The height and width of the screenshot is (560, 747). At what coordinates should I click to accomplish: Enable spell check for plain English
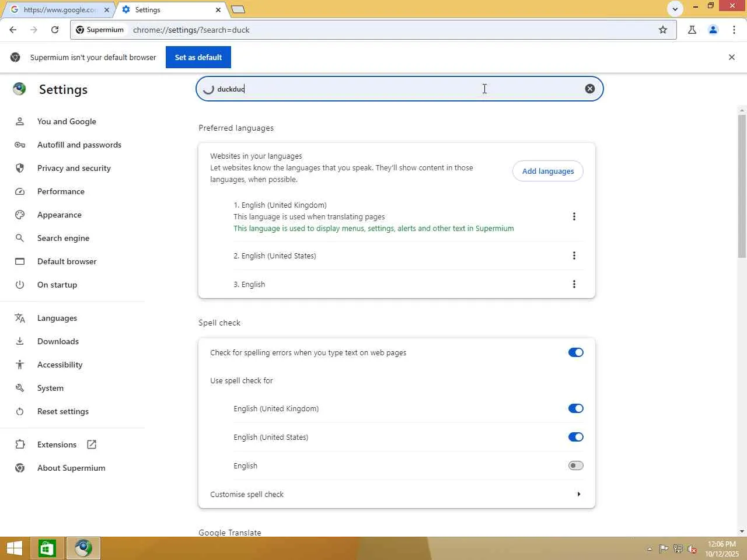point(576,466)
